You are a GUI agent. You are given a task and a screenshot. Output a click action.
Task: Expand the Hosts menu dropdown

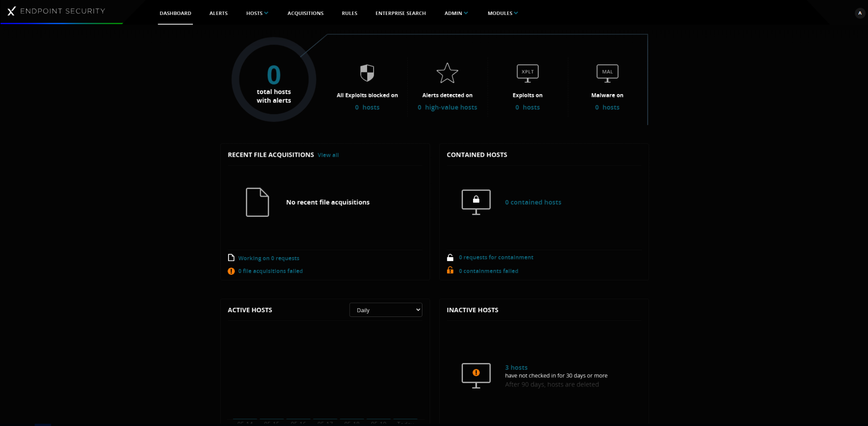point(257,14)
